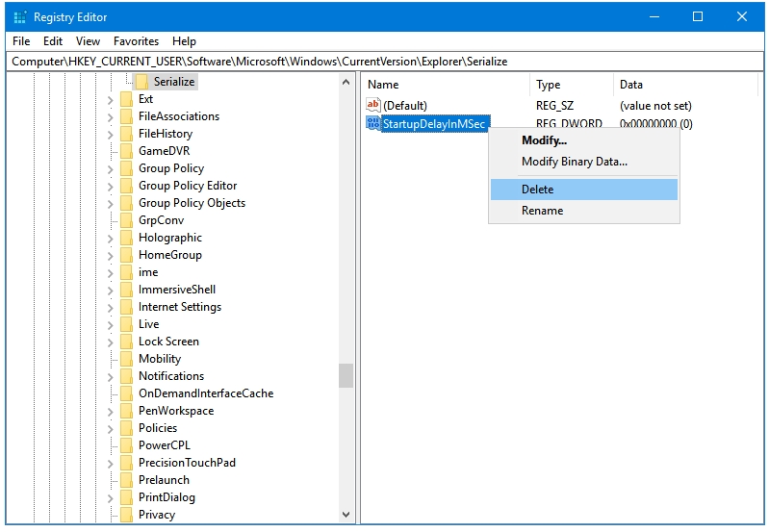Expand the Lock Screen key

pyautogui.click(x=111, y=342)
